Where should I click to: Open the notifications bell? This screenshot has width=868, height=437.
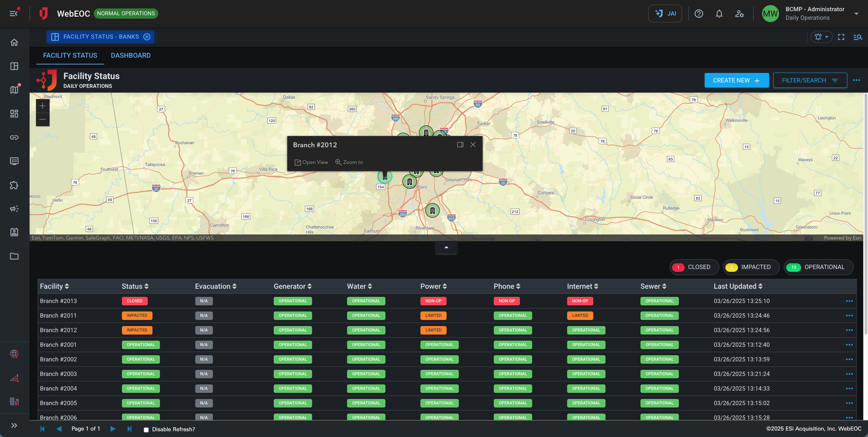point(719,14)
